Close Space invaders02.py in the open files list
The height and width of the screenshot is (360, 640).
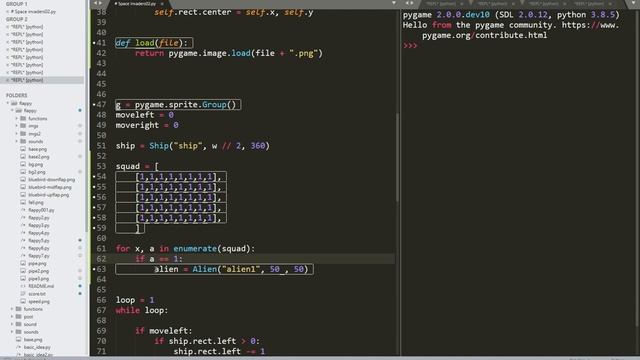pyautogui.click(x=8, y=12)
